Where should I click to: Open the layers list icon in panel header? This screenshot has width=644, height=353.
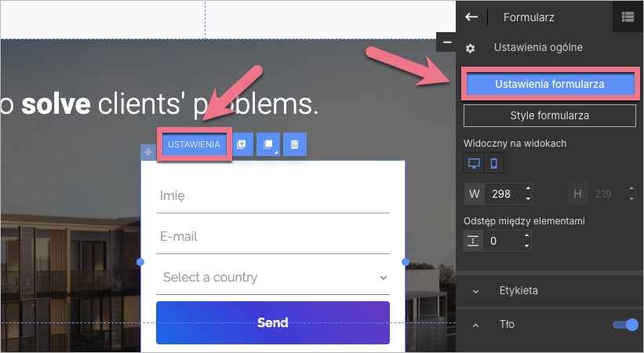click(628, 16)
